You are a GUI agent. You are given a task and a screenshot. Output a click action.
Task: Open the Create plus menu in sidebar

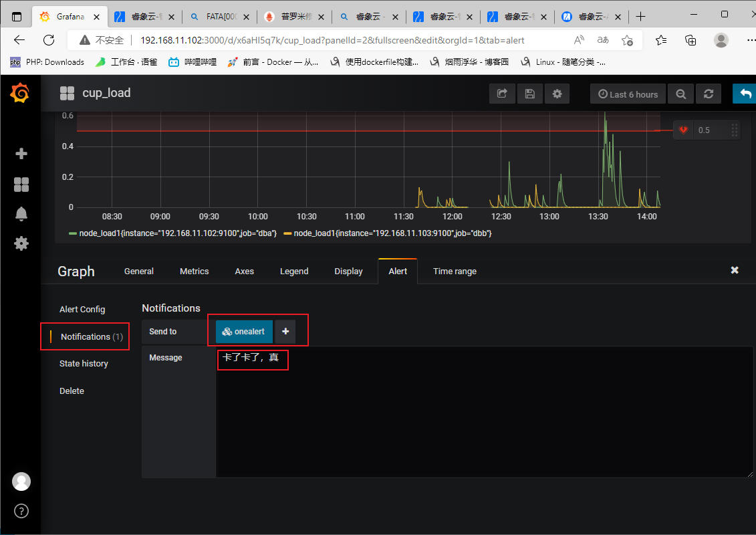coord(21,154)
